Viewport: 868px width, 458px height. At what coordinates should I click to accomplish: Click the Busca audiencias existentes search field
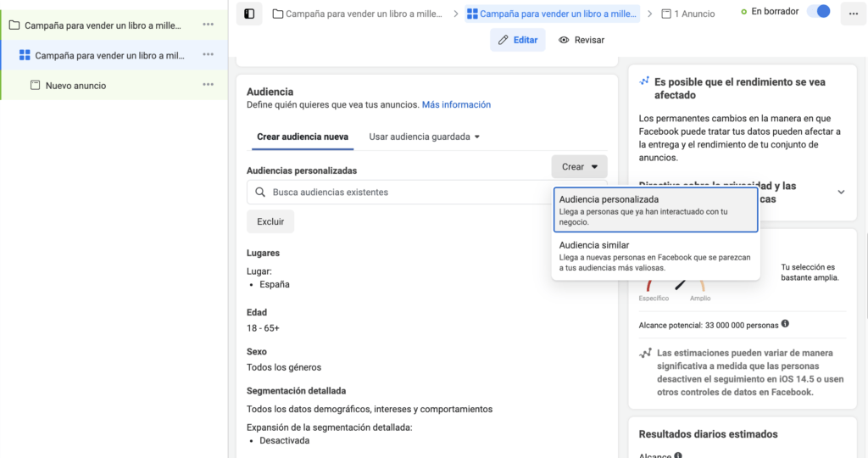point(398,193)
